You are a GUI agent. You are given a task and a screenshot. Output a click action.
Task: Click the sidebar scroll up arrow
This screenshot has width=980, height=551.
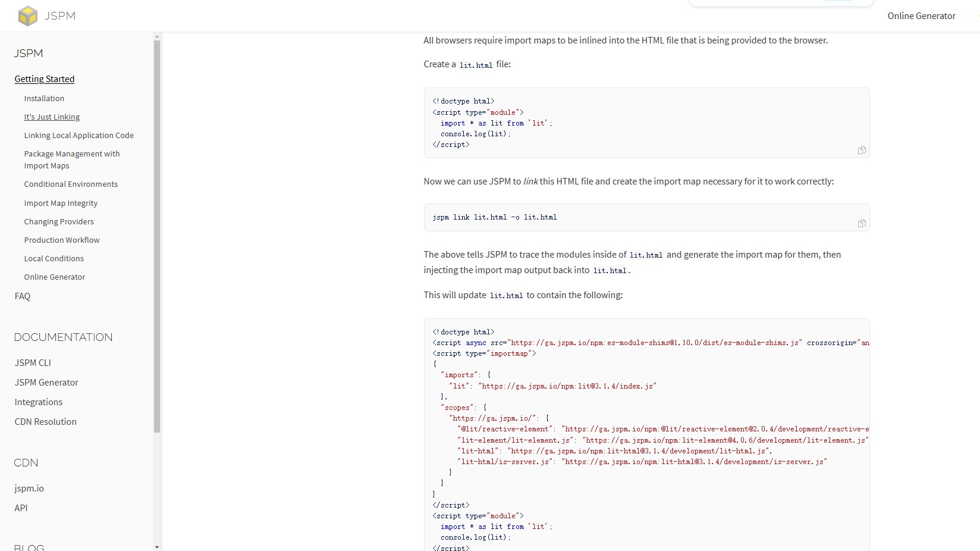(157, 36)
